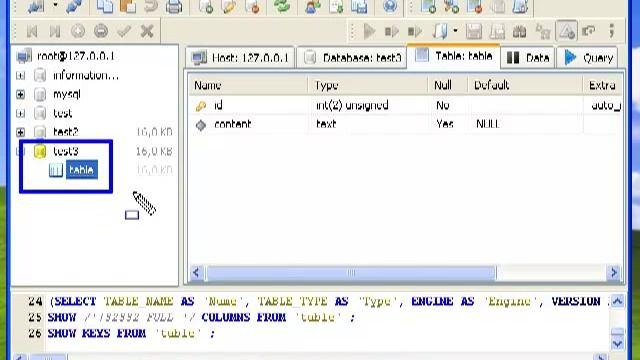Click the column list scrollbar left arrow

click(x=196, y=272)
